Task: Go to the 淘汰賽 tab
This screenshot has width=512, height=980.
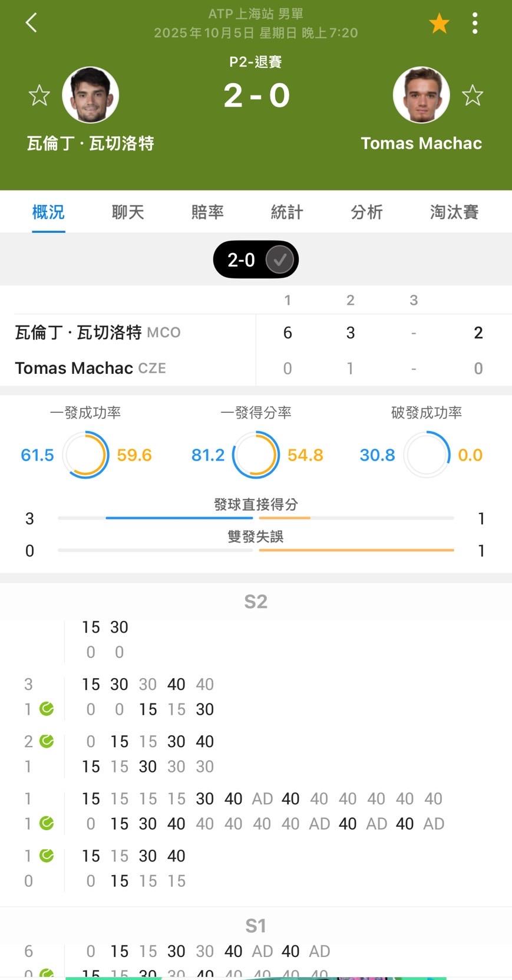Action: [454, 212]
